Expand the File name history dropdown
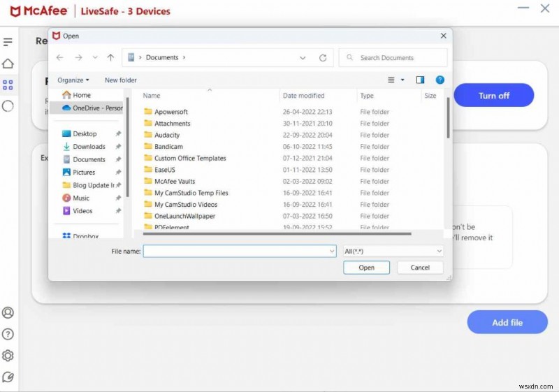The image size is (559, 392). (331, 251)
